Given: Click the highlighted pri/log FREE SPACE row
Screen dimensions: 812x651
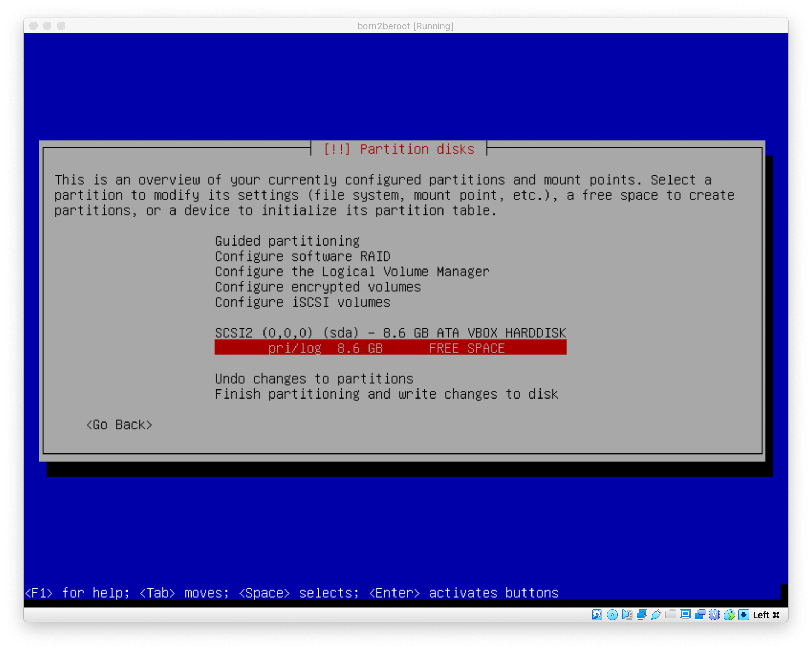Looking at the screenshot, I should click(x=390, y=348).
